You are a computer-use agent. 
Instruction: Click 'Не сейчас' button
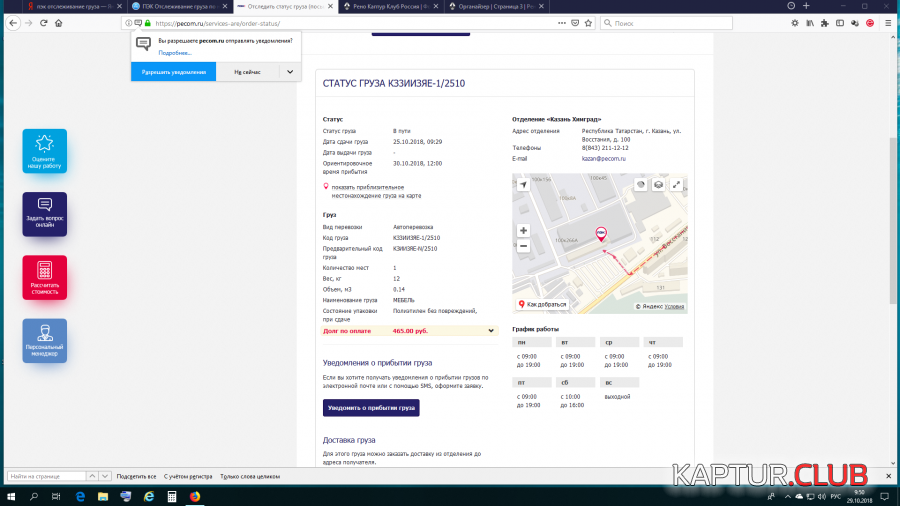click(247, 72)
